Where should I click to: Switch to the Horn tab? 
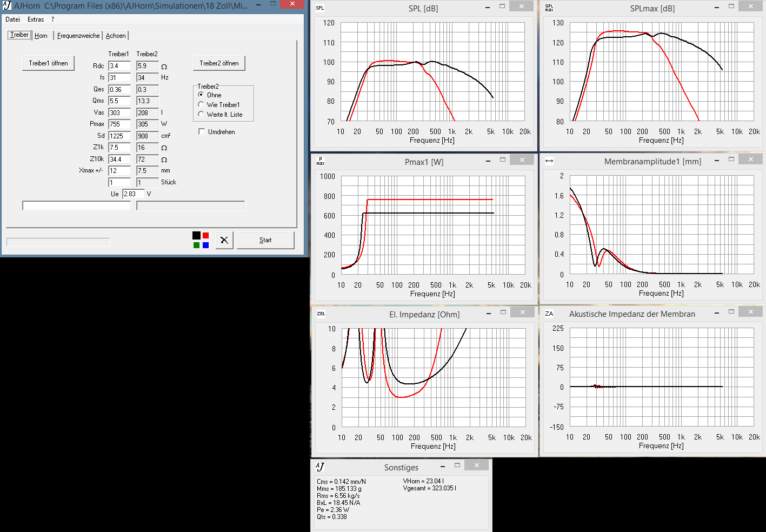41,36
